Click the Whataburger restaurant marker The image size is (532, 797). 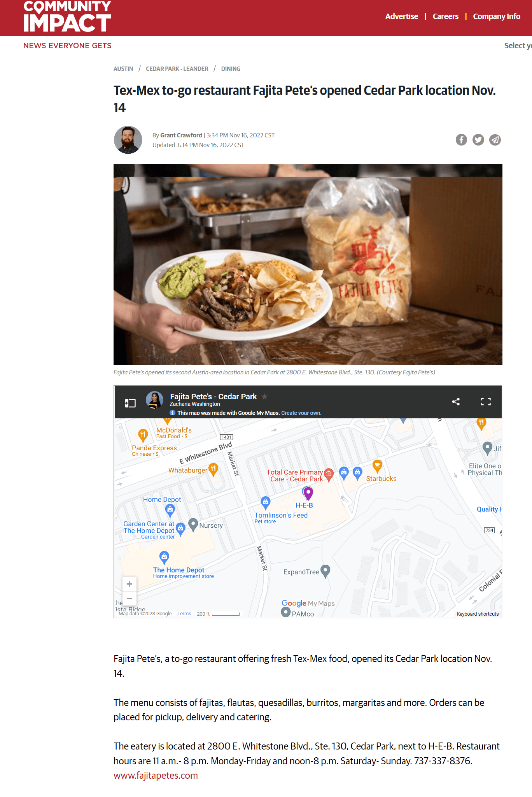tap(213, 469)
